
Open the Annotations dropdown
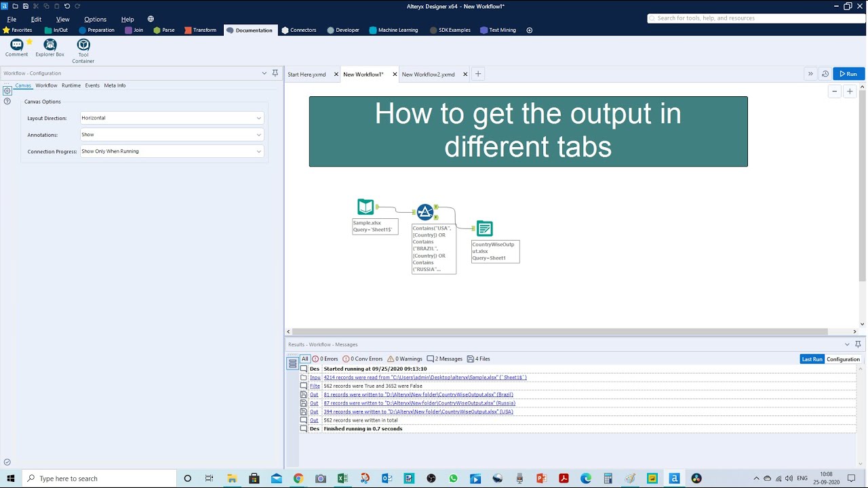pyautogui.click(x=172, y=135)
